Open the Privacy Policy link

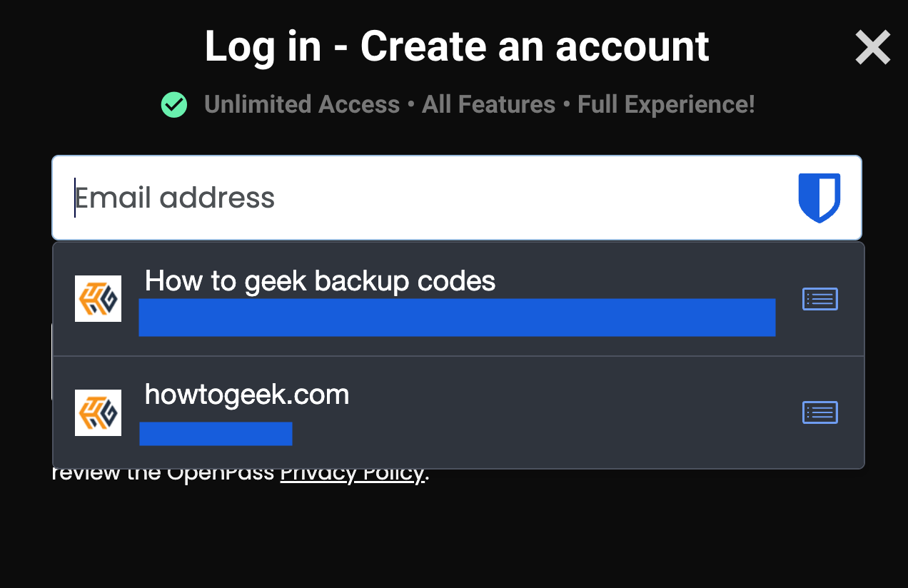point(352,474)
